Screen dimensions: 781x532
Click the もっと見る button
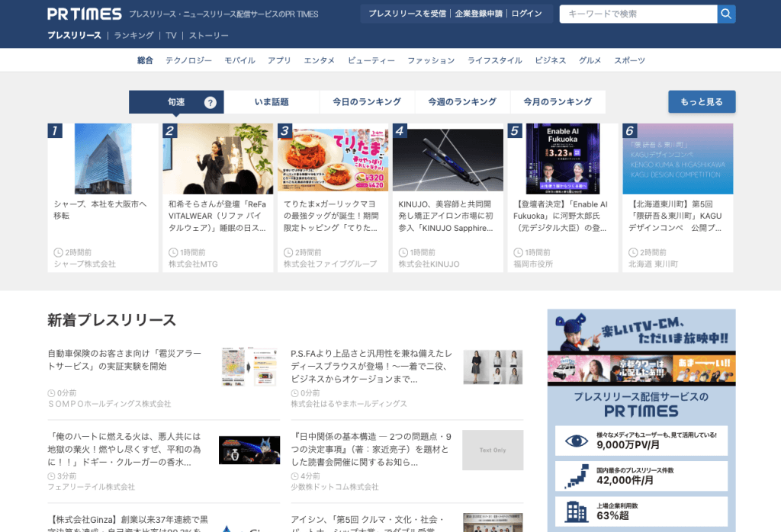click(x=701, y=101)
